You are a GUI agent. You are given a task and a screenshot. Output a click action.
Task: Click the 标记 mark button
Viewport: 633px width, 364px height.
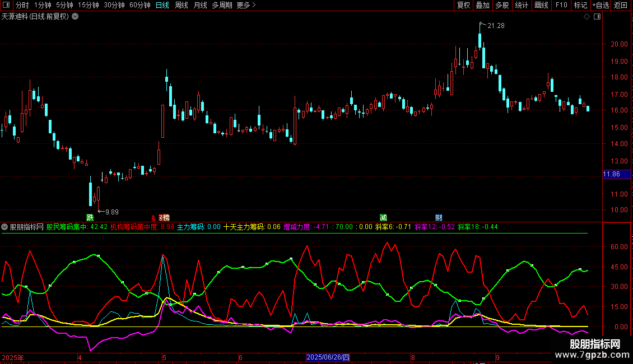(x=580, y=5)
